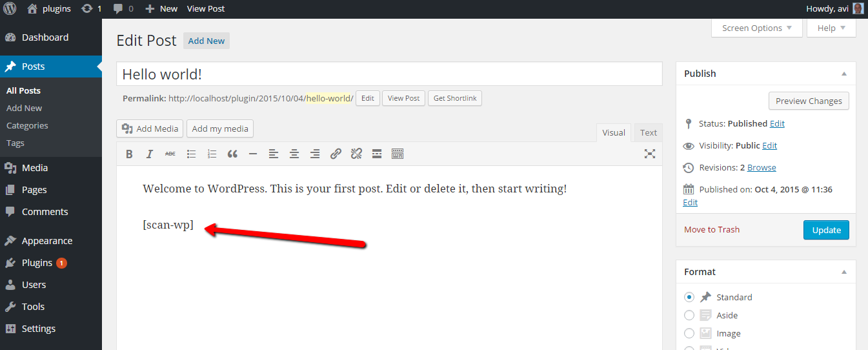Align text left
Image resolution: width=868 pixels, height=350 pixels.
pos(274,154)
